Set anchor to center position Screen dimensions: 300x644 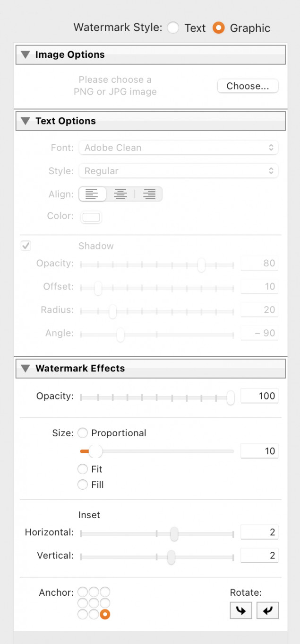pyautogui.click(x=94, y=603)
